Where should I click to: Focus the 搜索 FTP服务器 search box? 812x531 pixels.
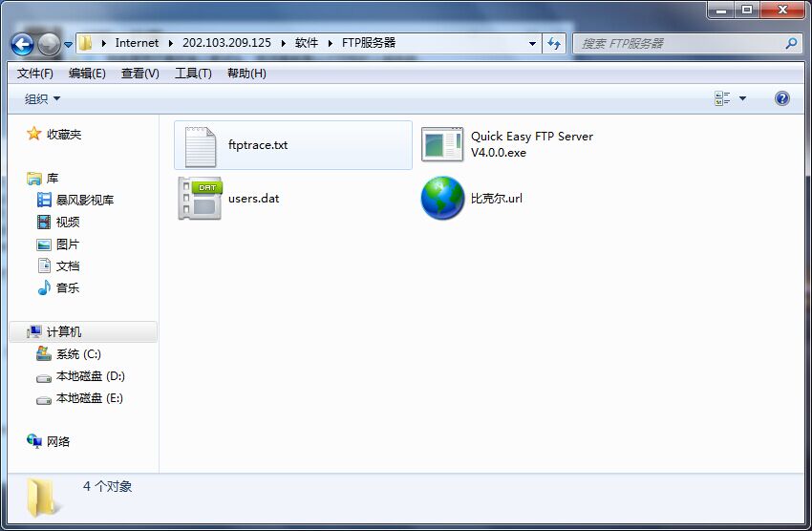[x=678, y=44]
